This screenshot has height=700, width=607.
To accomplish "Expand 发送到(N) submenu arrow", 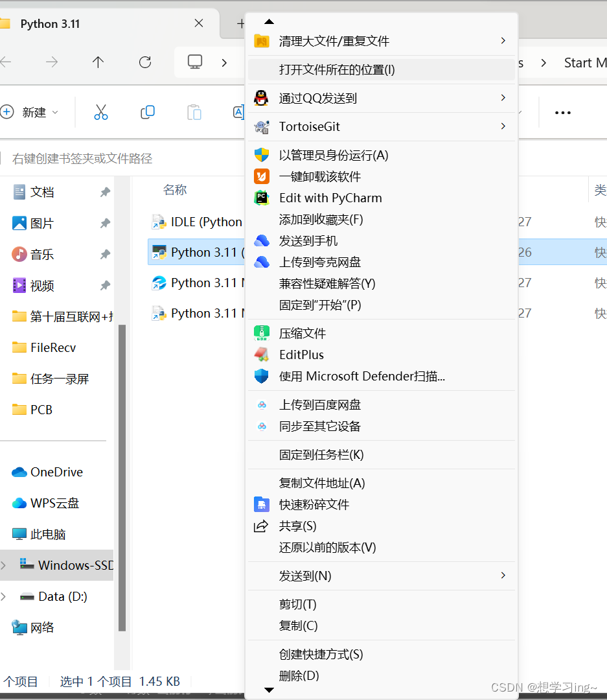I will point(503,576).
